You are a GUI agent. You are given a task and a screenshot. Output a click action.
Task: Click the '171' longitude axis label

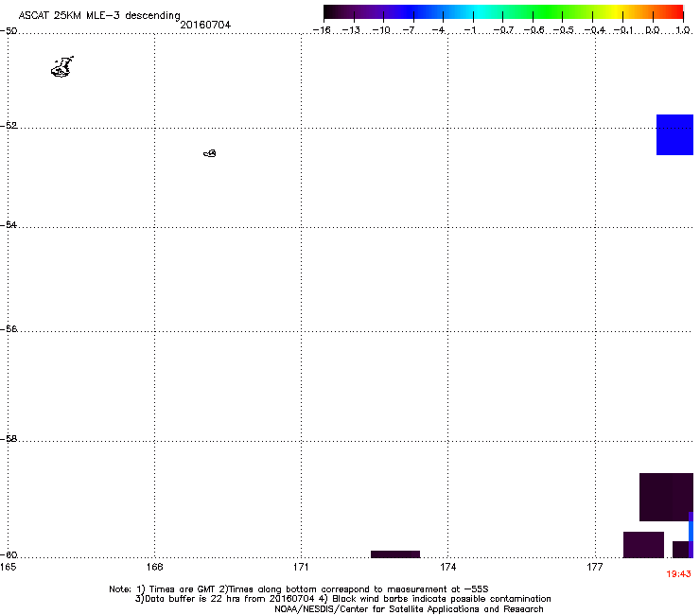tap(301, 567)
